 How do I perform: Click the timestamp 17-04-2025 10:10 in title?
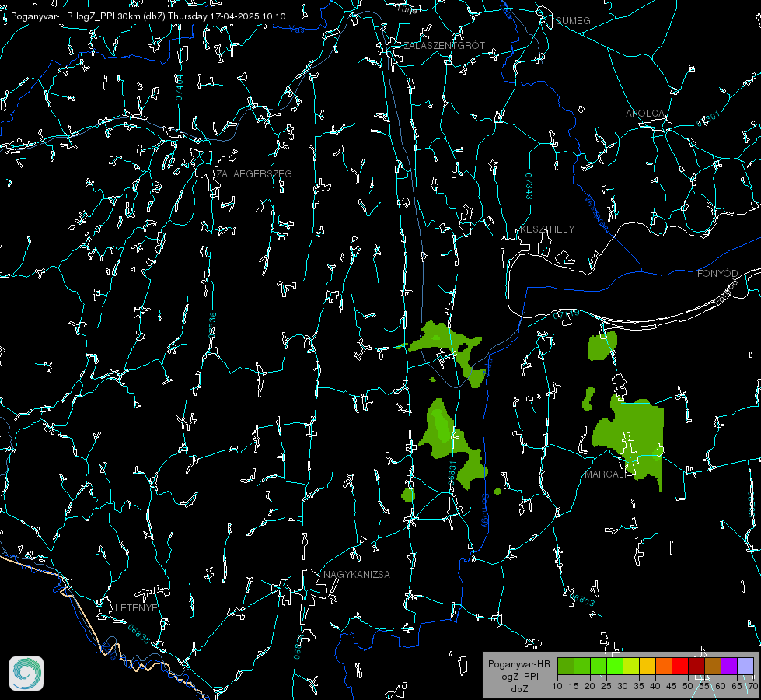click(247, 16)
